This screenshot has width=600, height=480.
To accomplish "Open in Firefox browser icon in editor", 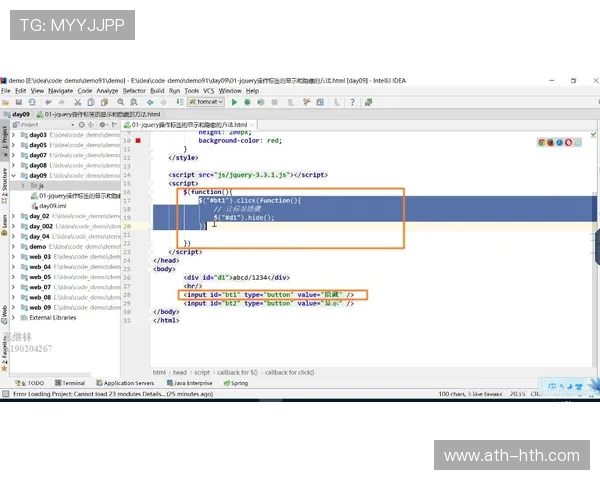I will point(550,143).
